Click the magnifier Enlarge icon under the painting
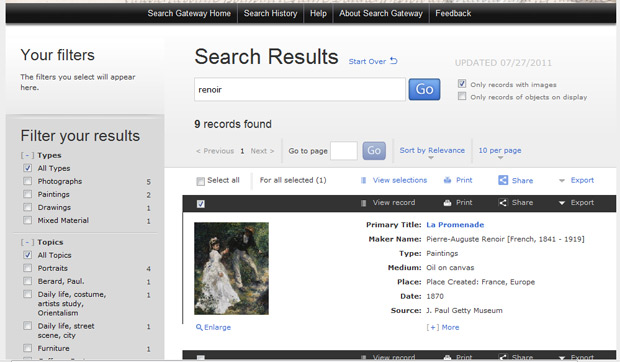Screen dimensions: 620x362 pos(199,327)
